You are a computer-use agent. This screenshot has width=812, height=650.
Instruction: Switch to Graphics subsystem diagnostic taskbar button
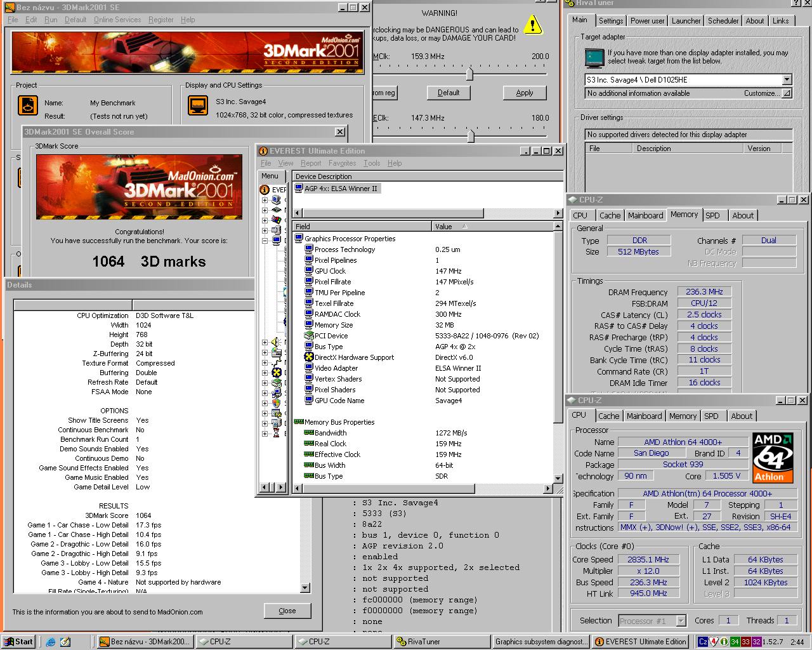click(541, 642)
